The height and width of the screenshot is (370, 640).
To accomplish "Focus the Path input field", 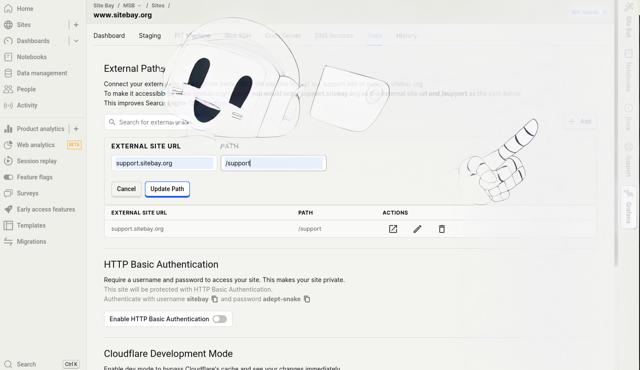I will click(273, 163).
